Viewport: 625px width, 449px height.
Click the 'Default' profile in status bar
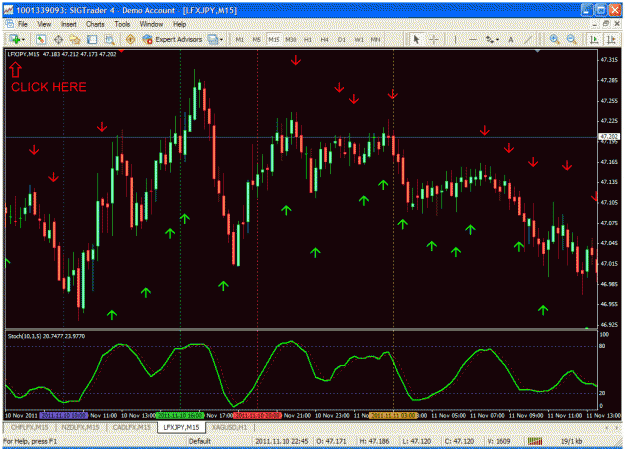pos(200,441)
